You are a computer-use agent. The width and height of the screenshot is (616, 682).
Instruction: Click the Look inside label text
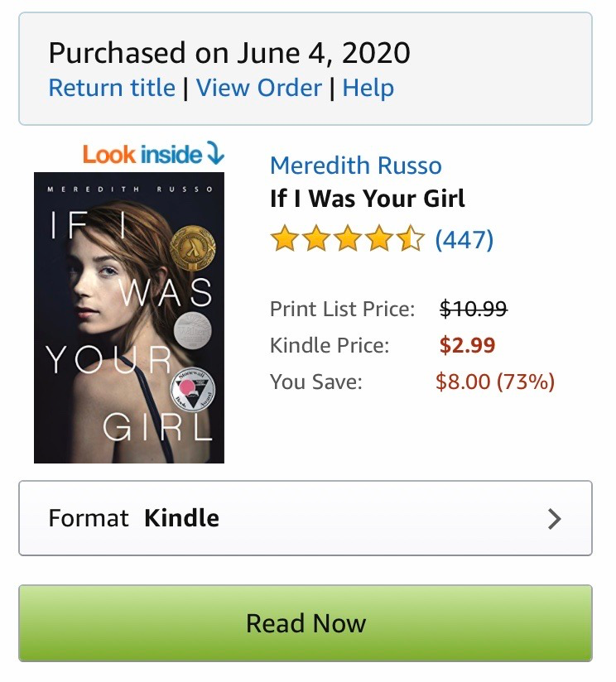click(x=142, y=154)
